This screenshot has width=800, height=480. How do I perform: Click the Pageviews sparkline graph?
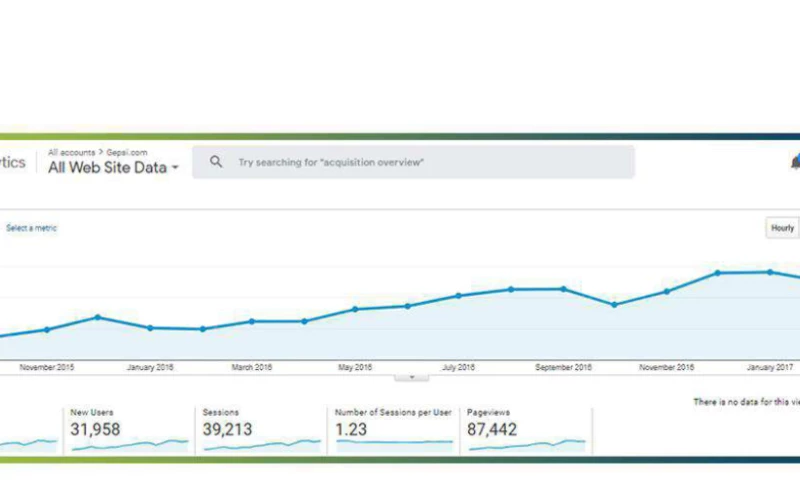click(x=527, y=443)
